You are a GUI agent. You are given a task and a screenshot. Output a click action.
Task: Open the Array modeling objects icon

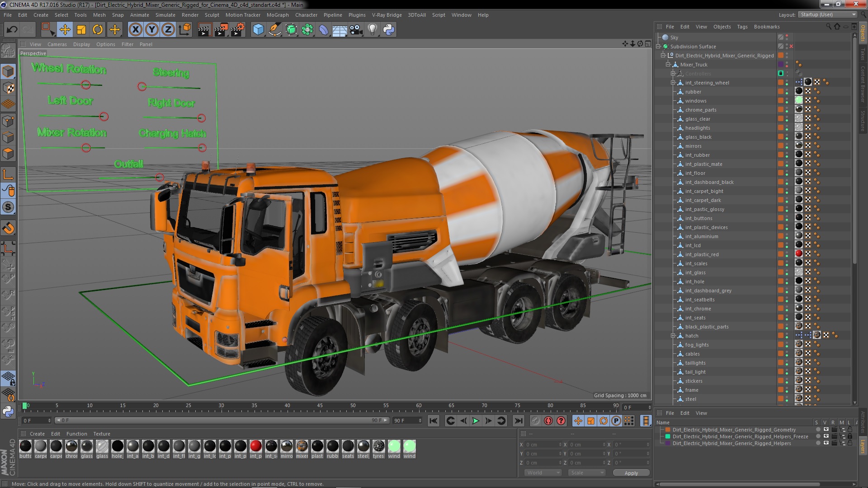tap(307, 30)
